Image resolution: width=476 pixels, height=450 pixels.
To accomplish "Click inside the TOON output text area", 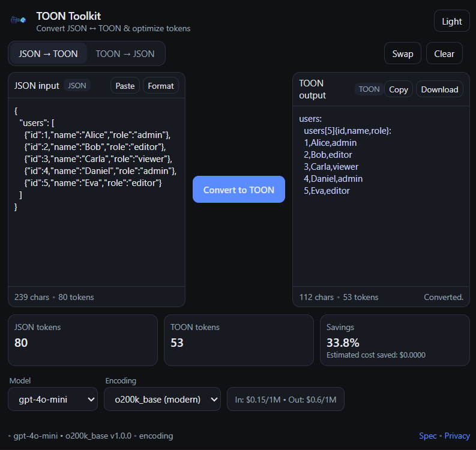I will [x=381, y=240].
